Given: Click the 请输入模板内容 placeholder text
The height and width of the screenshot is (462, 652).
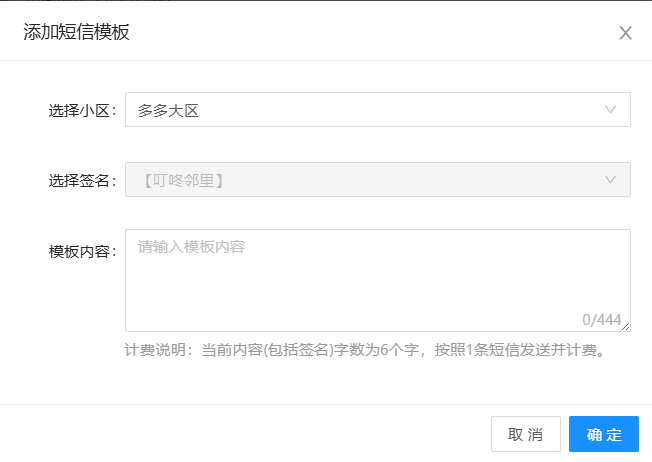Looking at the screenshot, I should 191,247.
